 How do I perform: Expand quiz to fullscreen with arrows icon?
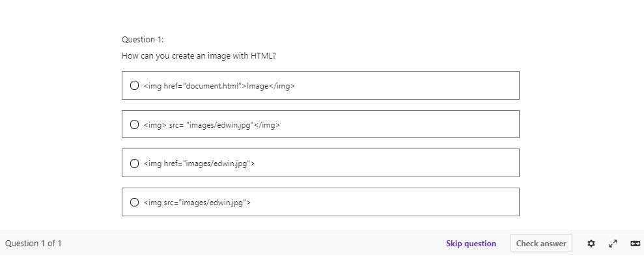pos(613,243)
